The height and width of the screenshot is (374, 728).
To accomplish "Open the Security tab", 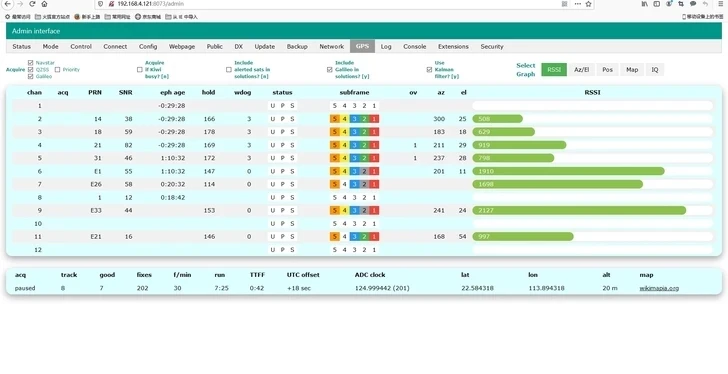I will [x=492, y=46].
